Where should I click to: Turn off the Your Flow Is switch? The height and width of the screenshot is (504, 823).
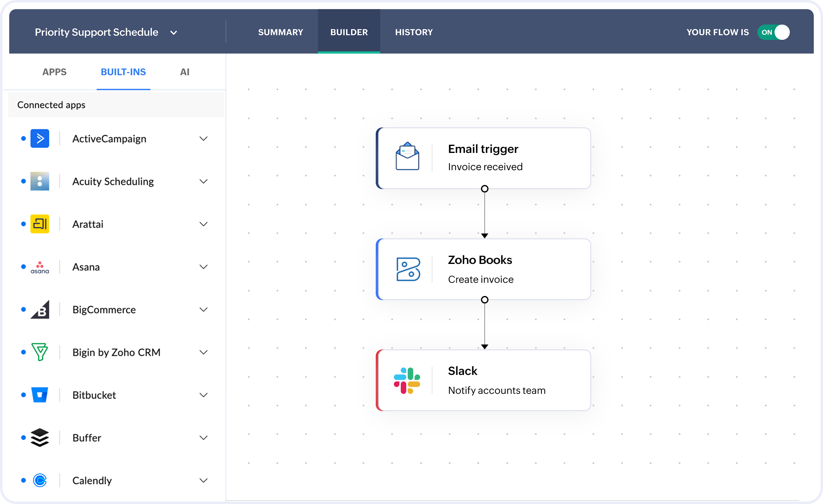pyautogui.click(x=774, y=32)
